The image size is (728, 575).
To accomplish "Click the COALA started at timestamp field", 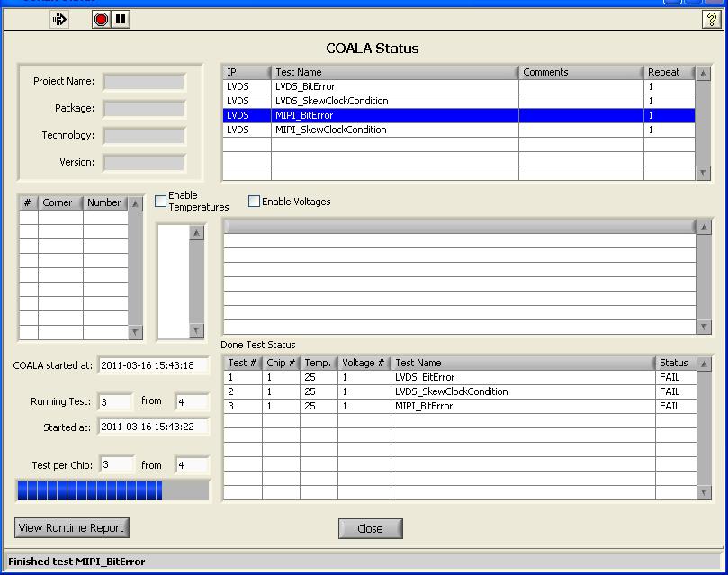I will [154, 365].
